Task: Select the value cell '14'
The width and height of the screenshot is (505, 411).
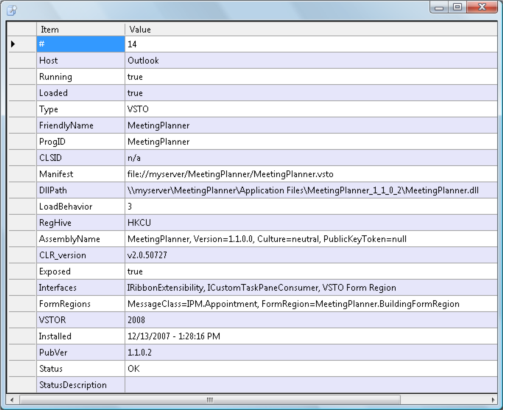Action: [x=311, y=44]
